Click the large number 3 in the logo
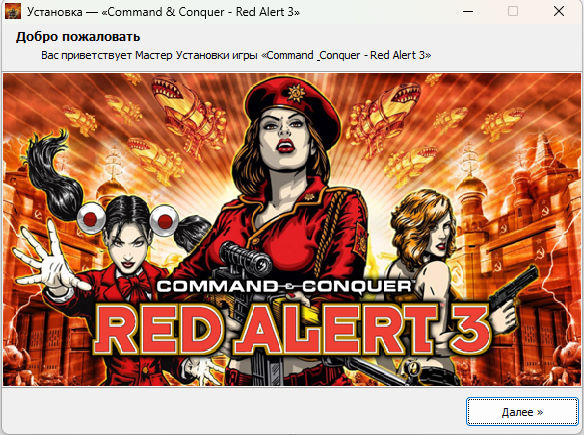The image size is (584, 435). 468,328
